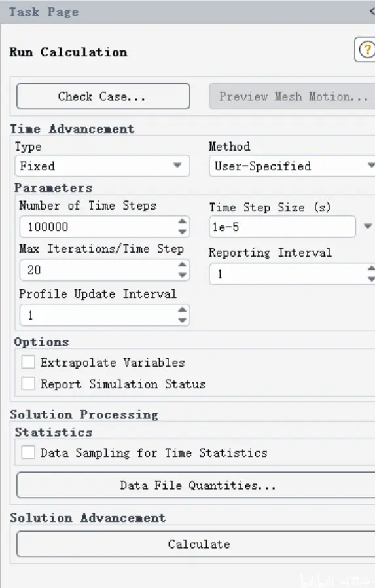
Task: Lower Profile Update Interval using down arrow
Action: pos(183,320)
